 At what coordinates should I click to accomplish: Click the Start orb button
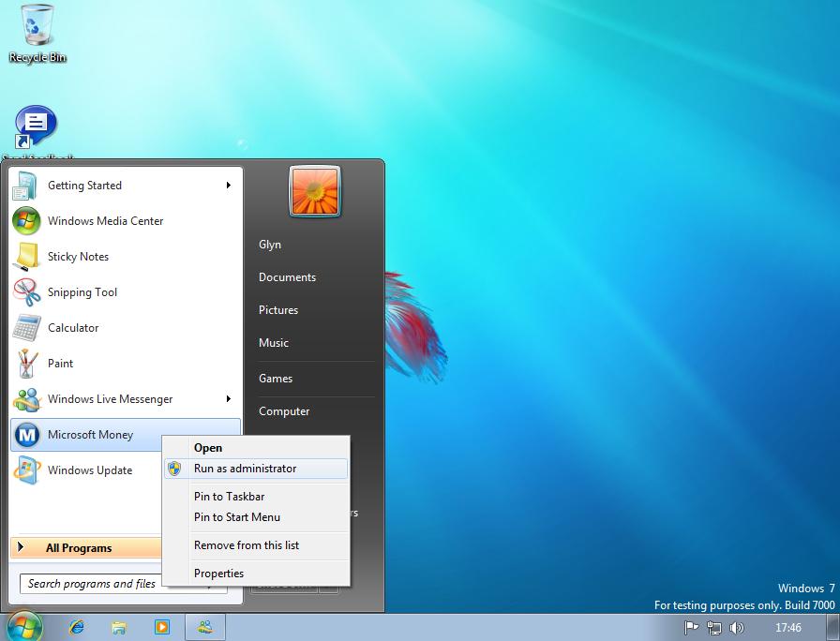click(23, 627)
